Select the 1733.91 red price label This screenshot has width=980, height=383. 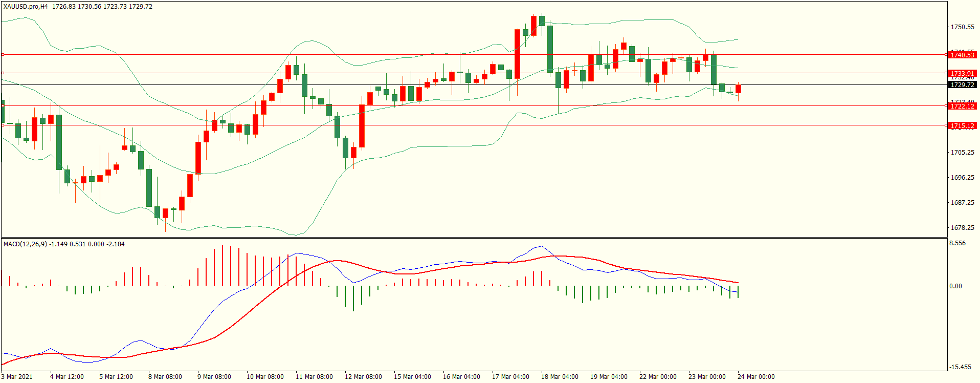(962, 74)
